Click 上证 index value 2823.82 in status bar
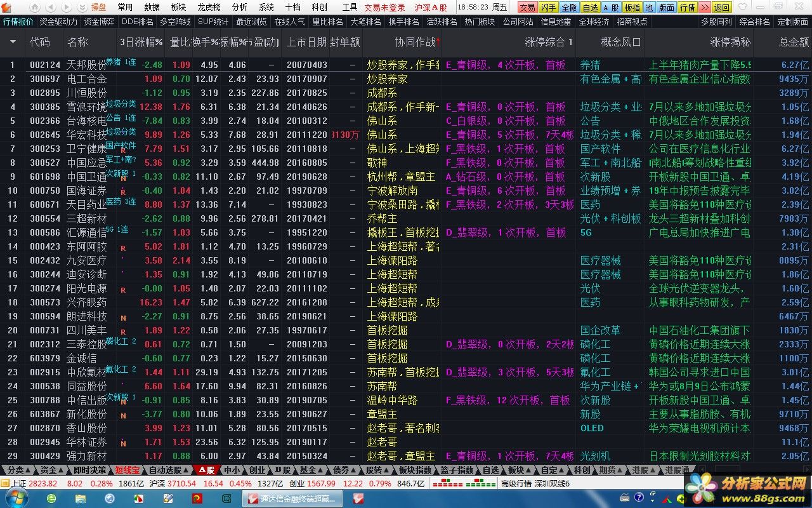The height and width of the screenshot is (508, 812). pos(43,484)
